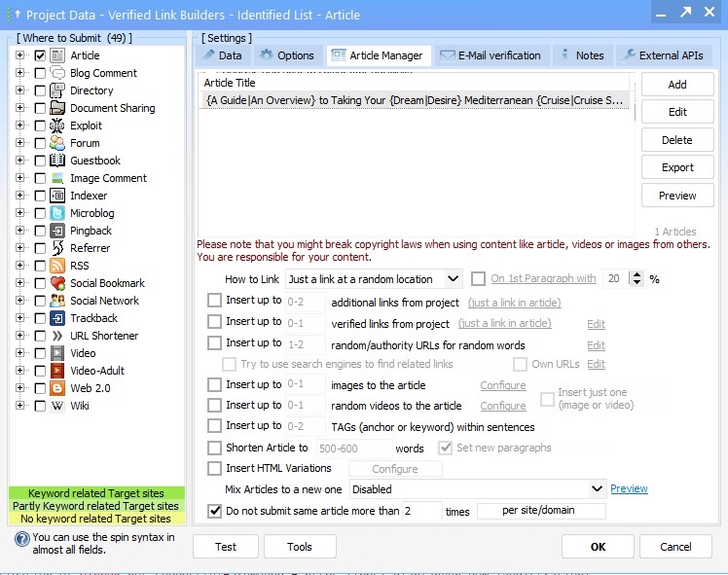Click the Preview link beside Mix Articles
This screenshot has height=575, width=728.
(x=629, y=489)
